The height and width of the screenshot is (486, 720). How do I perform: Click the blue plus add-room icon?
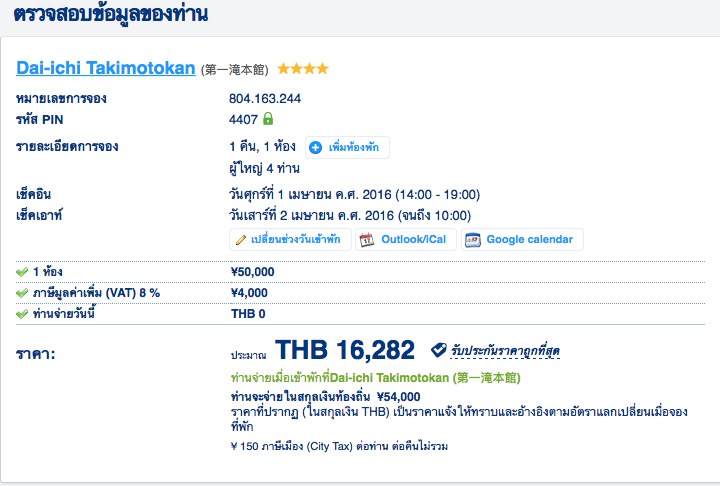315,147
